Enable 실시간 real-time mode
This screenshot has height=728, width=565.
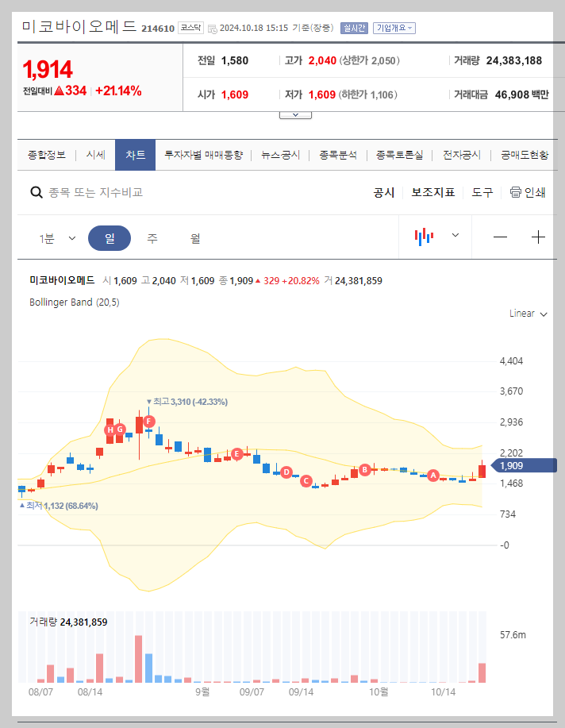pos(353,27)
